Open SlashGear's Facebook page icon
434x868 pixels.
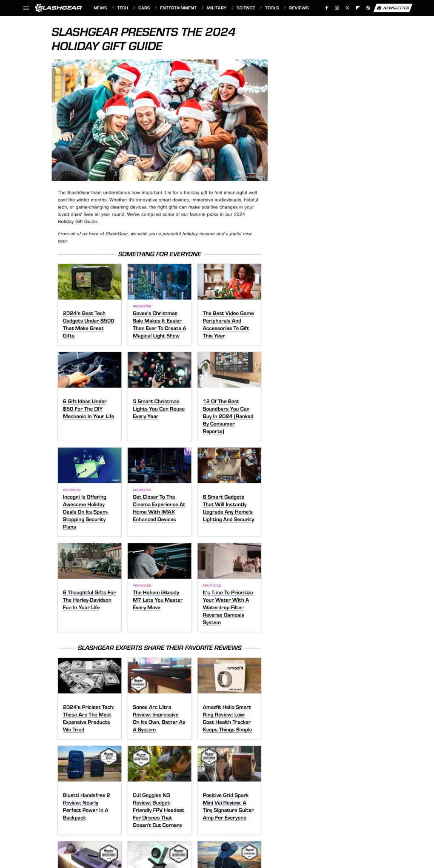[x=326, y=8]
